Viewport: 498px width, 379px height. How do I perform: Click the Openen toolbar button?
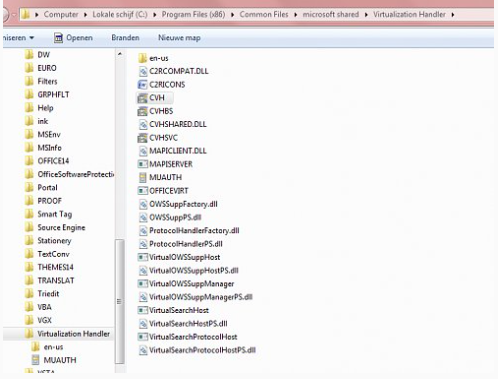[73, 38]
